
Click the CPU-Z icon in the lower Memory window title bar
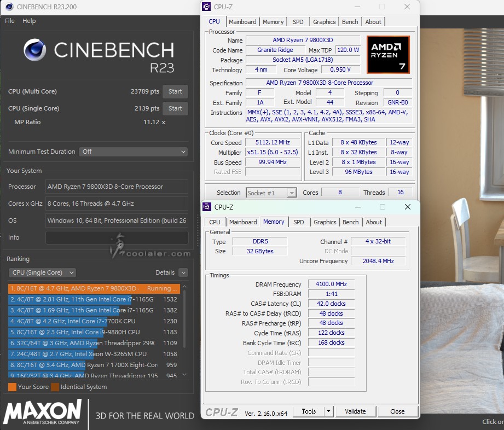coord(207,207)
